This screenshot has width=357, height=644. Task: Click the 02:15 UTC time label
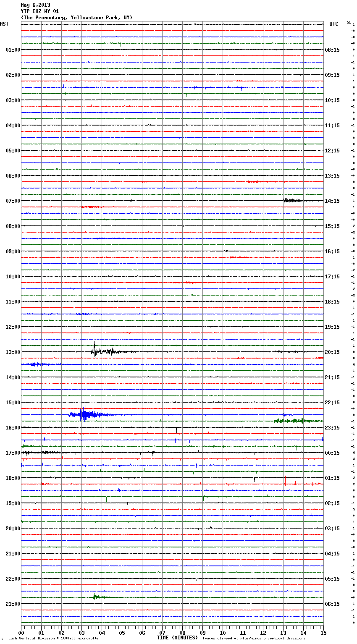click(x=332, y=503)
